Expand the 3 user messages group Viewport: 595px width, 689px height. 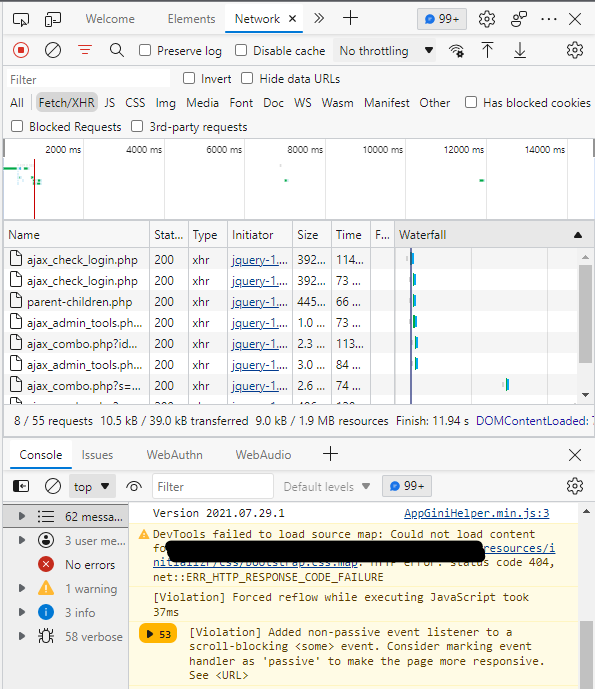pyautogui.click(x=22, y=540)
